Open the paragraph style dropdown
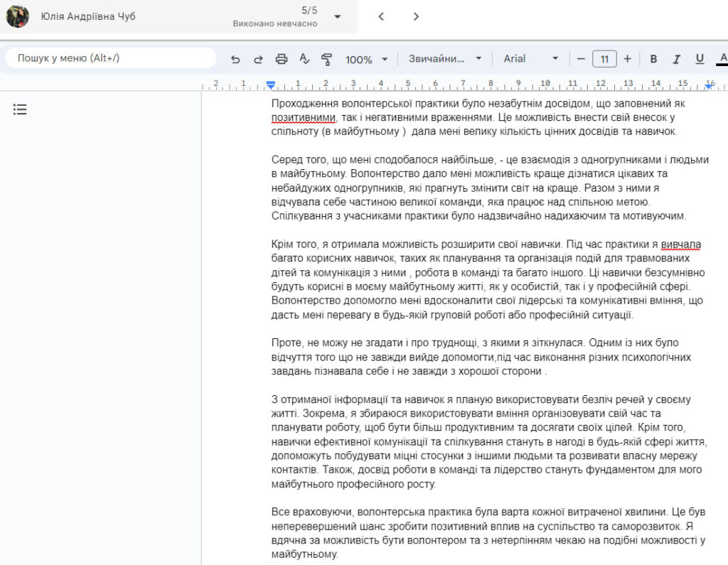 pyautogui.click(x=445, y=59)
